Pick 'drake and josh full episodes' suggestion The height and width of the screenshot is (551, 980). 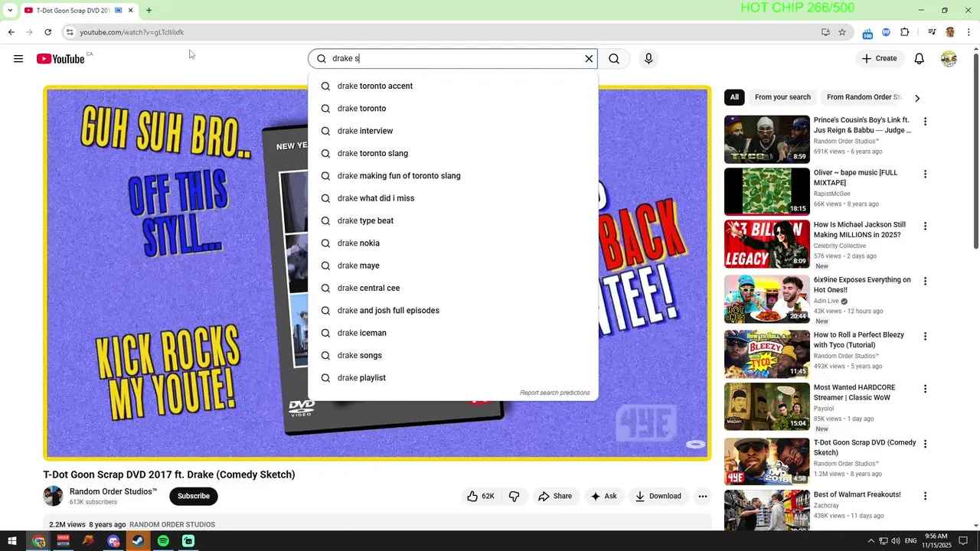[x=453, y=311]
